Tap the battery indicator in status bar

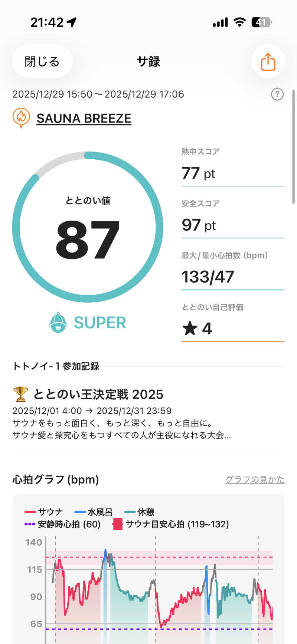[261, 22]
